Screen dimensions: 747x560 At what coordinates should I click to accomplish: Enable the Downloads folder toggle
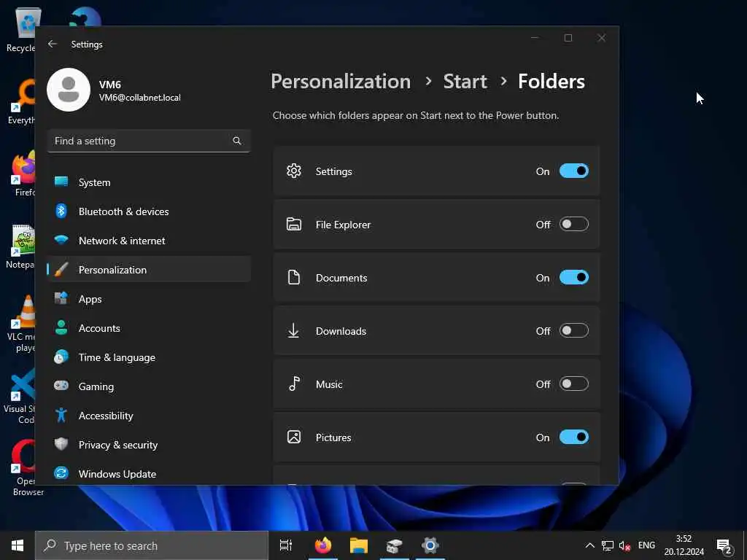[573, 330]
